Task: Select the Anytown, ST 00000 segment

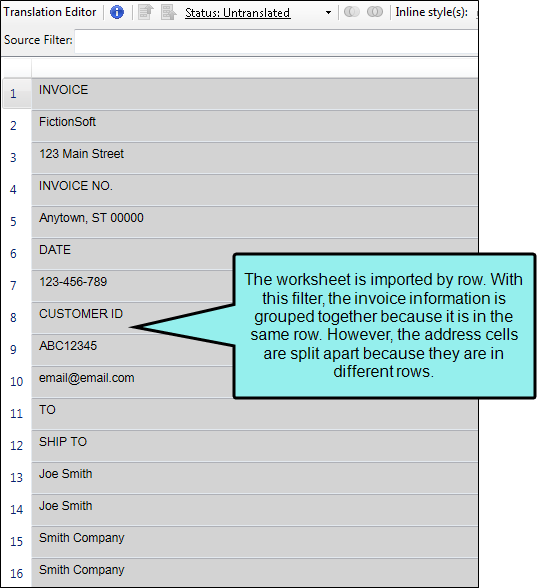Action: [x=254, y=222]
